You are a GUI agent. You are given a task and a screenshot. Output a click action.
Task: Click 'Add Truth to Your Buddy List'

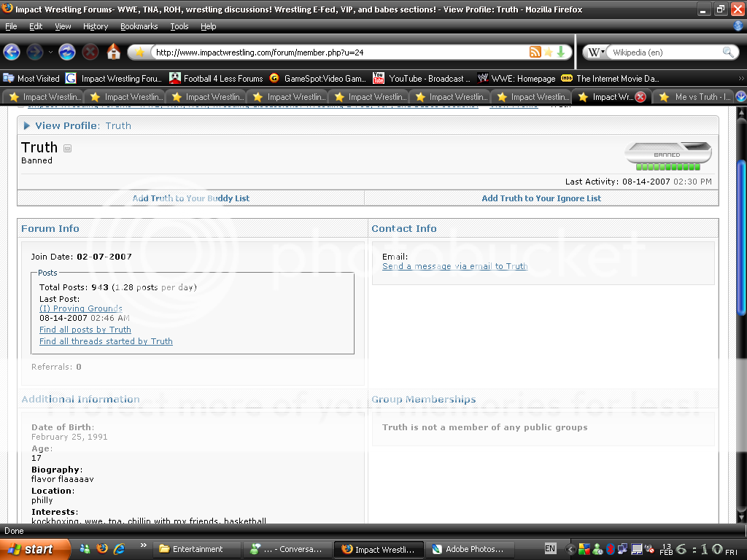(x=191, y=198)
